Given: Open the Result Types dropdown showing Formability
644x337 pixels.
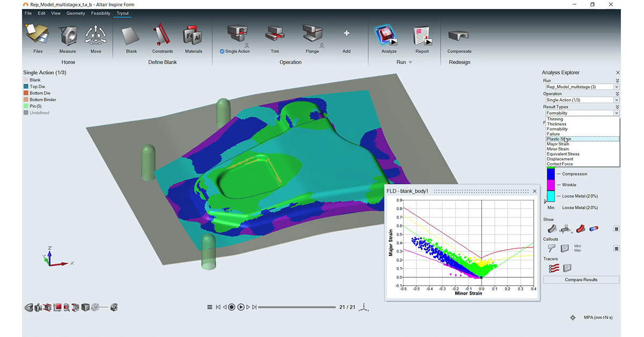Looking at the screenshot, I should (x=582, y=113).
